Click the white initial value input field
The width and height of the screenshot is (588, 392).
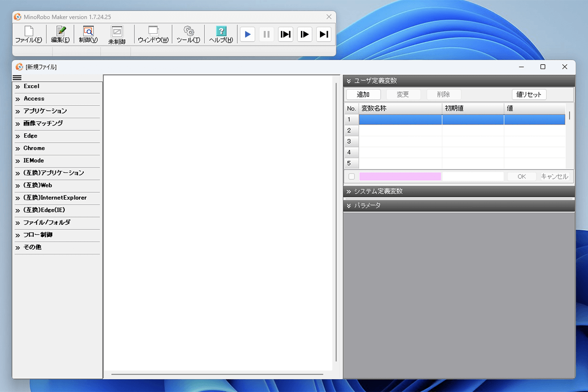point(473,176)
